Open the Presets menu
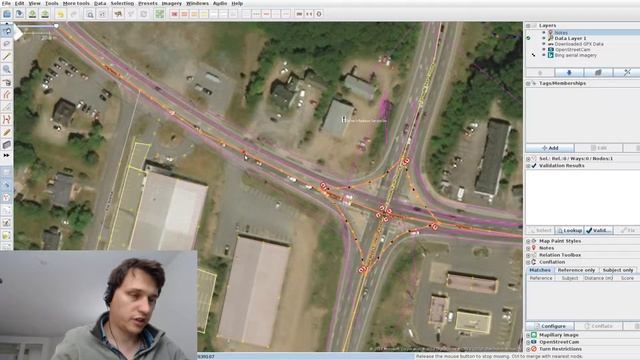The image size is (640, 360). click(x=147, y=3)
